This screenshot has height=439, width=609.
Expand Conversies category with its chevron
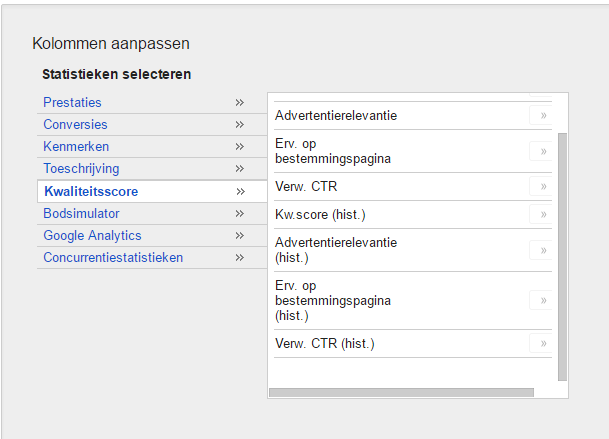(x=240, y=125)
